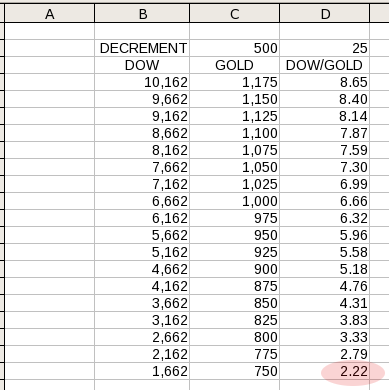389x390 pixels.
Task: Select DOW cell 5,662
Action: tap(142, 235)
